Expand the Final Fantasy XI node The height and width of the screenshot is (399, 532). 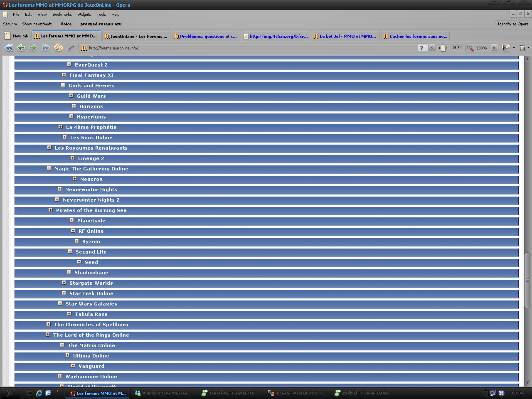(64, 75)
